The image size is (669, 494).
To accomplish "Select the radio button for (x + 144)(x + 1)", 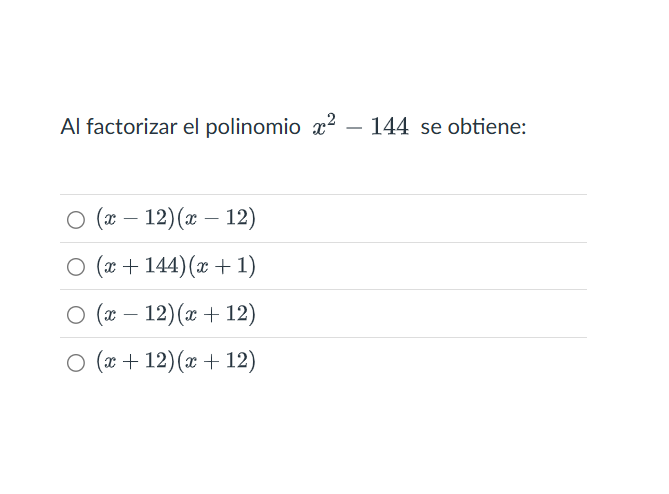I will [x=76, y=267].
